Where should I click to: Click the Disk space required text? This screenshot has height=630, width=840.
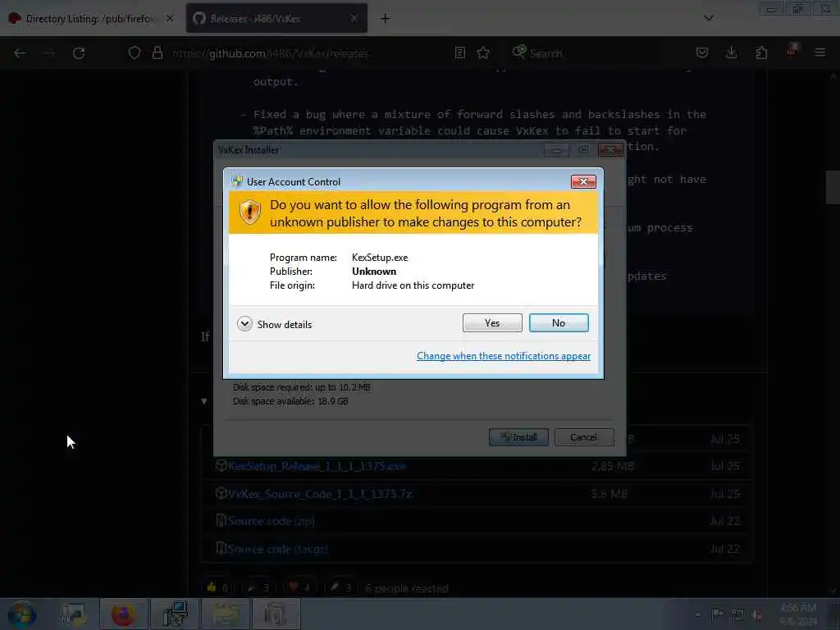coord(302,387)
